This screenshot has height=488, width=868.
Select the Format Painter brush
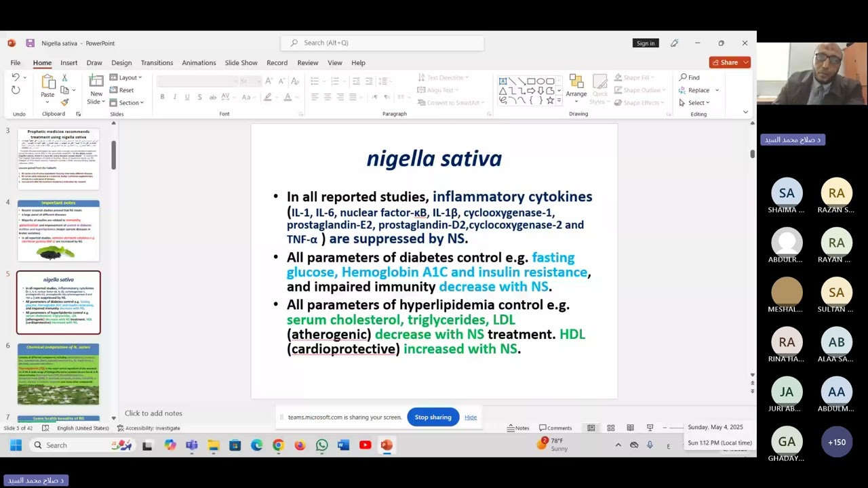click(64, 102)
